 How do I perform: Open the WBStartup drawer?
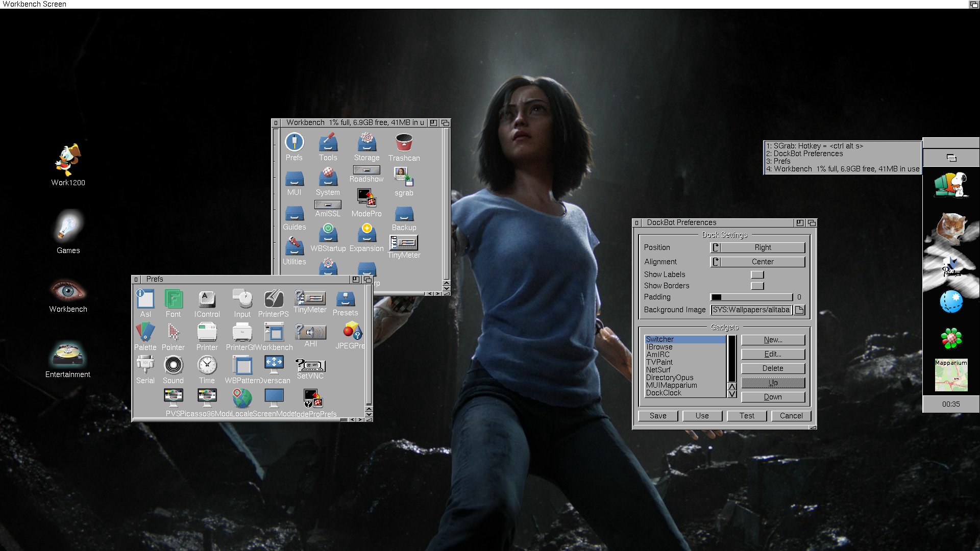point(328,238)
